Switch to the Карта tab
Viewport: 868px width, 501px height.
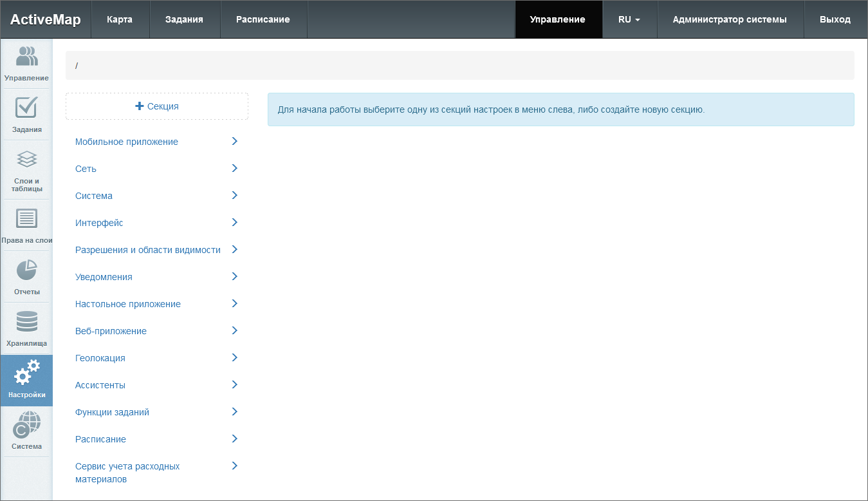click(120, 19)
